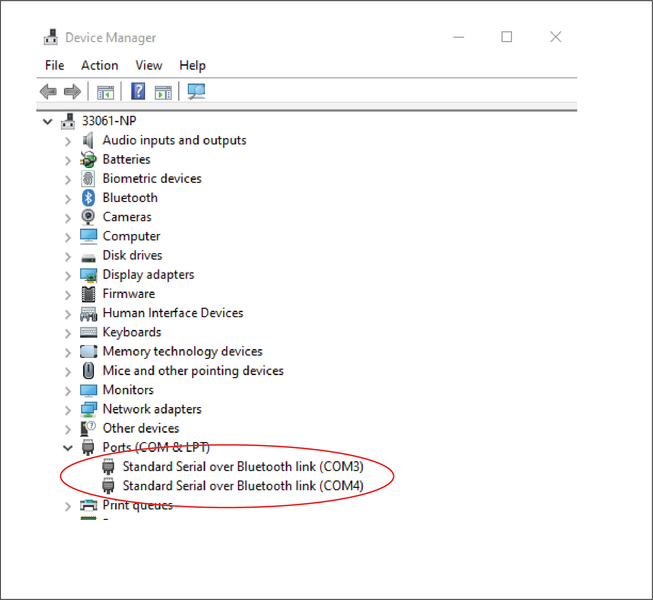Collapse the Ports (COM & LPT) node

click(x=68, y=448)
